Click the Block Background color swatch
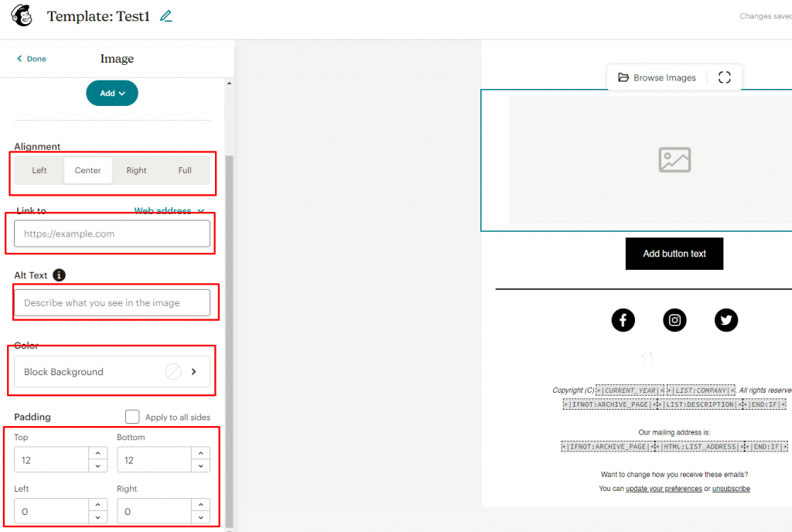Viewport: 792px width, 532px height. [x=173, y=371]
